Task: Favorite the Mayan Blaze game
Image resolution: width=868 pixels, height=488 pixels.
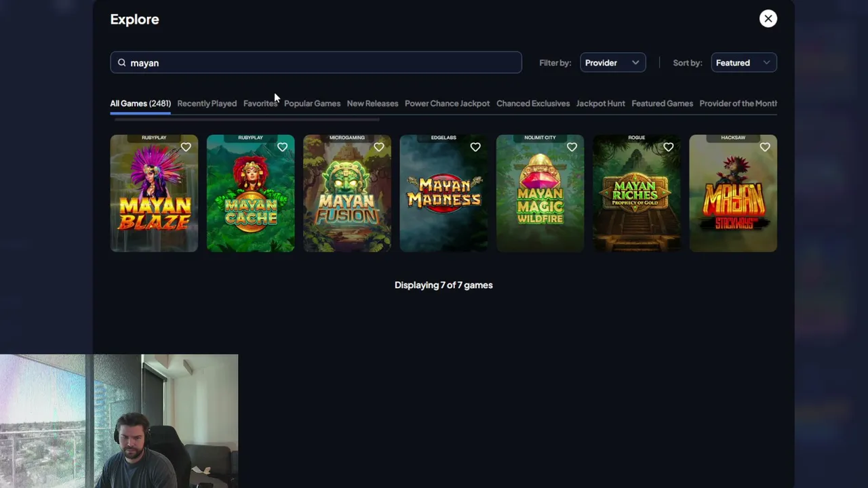Action: point(186,147)
